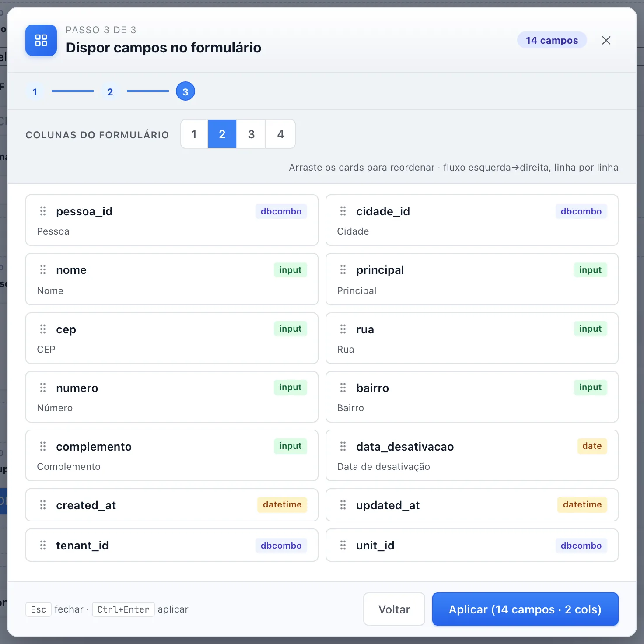This screenshot has height=644, width=644.
Task: Choose 3 columns for the form
Action: point(251,134)
